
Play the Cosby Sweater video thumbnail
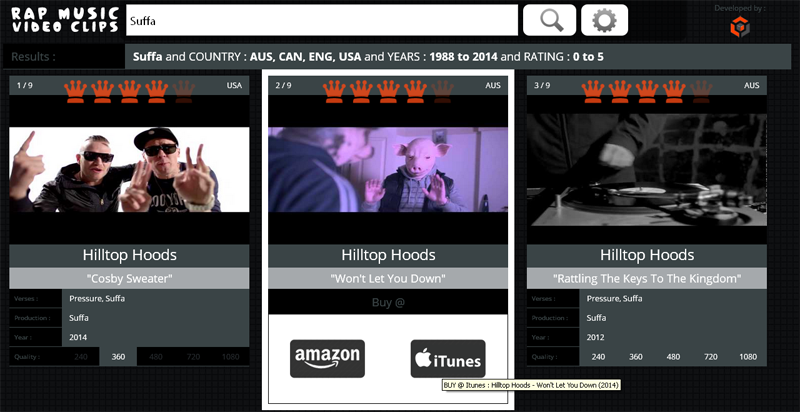coord(129,169)
